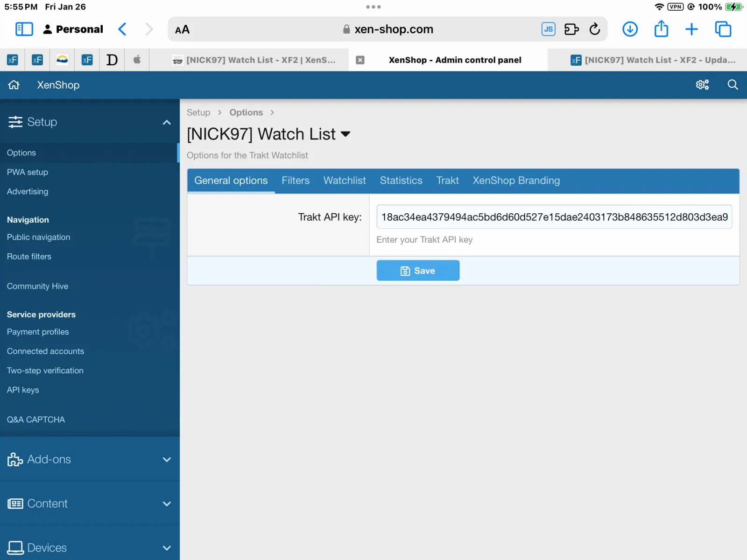The image size is (747, 560).
Task: Click the XenShop home icon
Action: (x=14, y=85)
